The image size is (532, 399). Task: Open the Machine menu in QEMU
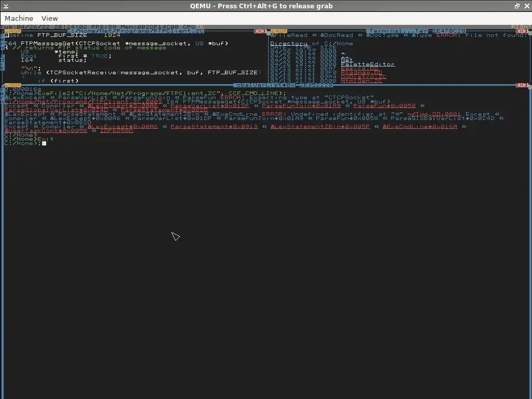[x=19, y=18]
